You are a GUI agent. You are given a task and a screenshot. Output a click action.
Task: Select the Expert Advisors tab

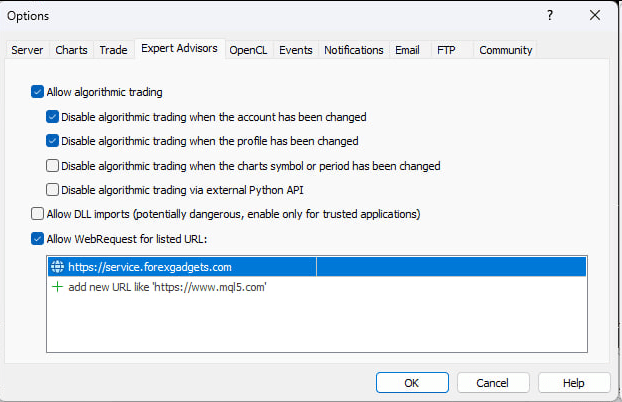point(179,48)
